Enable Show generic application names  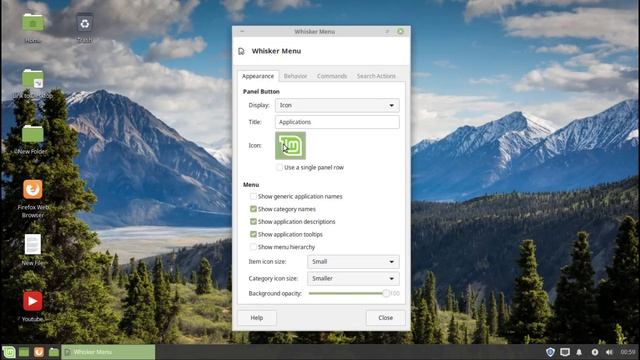(x=253, y=196)
